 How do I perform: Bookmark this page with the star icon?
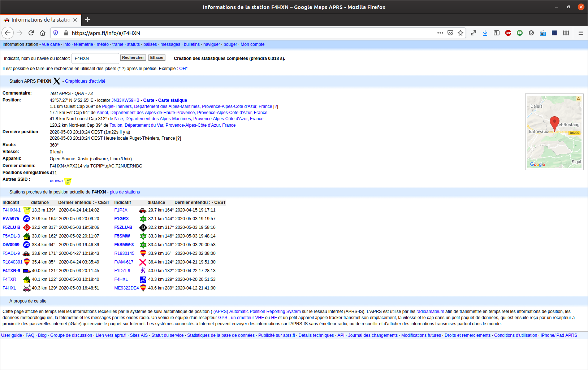(461, 33)
